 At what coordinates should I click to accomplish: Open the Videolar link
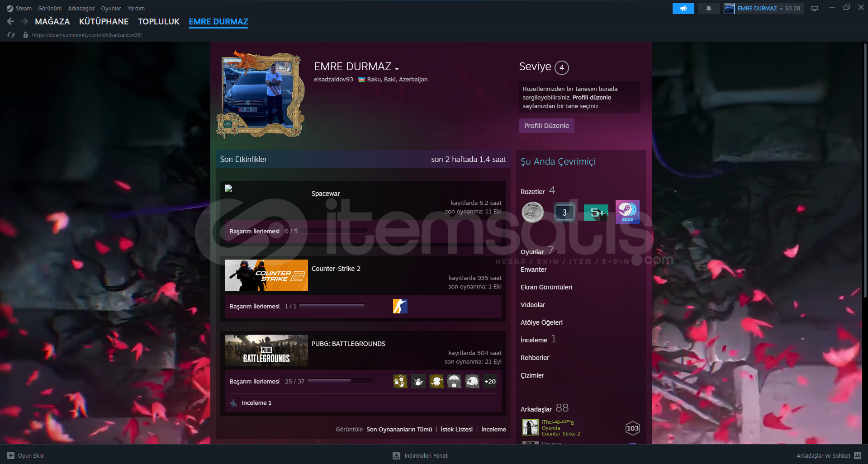[x=533, y=305]
